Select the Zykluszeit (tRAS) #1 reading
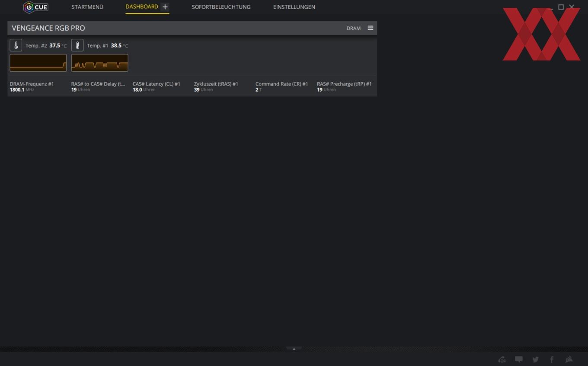The width and height of the screenshot is (588, 366). (216, 87)
